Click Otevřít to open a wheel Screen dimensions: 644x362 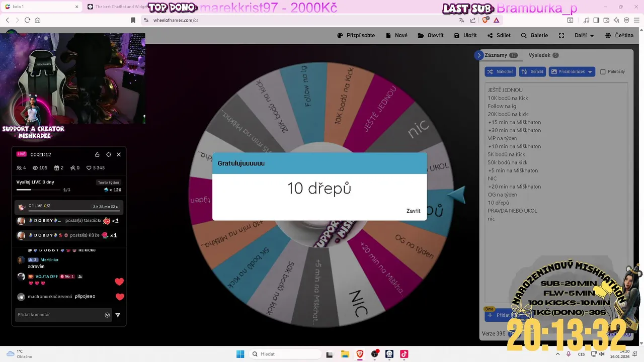tap(431, 36)
